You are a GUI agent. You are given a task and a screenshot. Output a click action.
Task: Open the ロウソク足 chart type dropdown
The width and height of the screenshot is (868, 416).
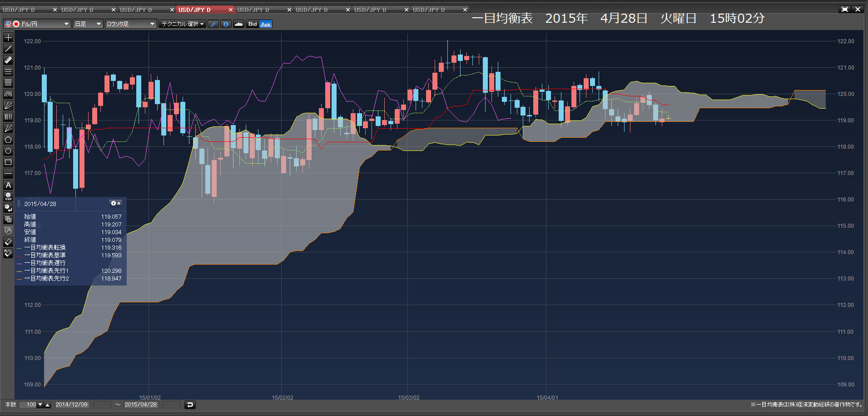pyautogui.click(x=131, y=24)
